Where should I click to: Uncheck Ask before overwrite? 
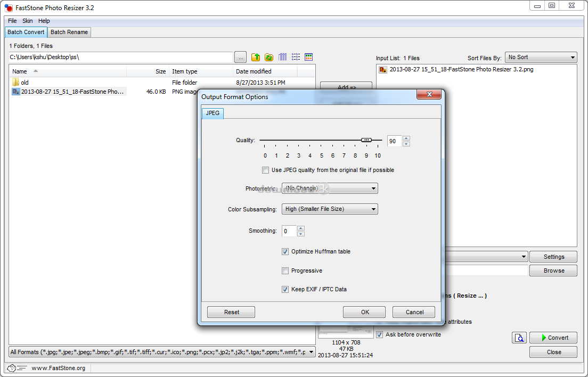click(380, 334)
